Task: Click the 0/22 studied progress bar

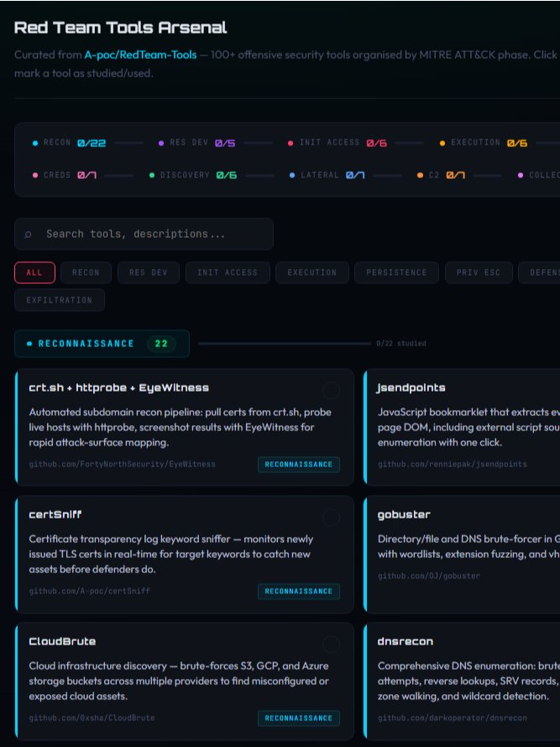Action: click(x=285, y=344)
